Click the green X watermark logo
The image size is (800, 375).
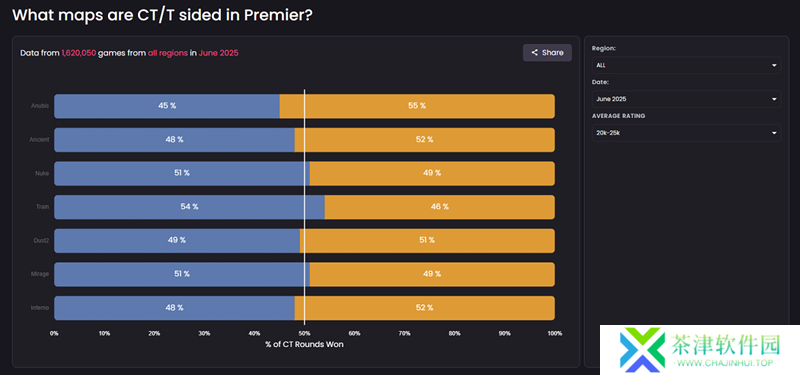coord(642,349)
